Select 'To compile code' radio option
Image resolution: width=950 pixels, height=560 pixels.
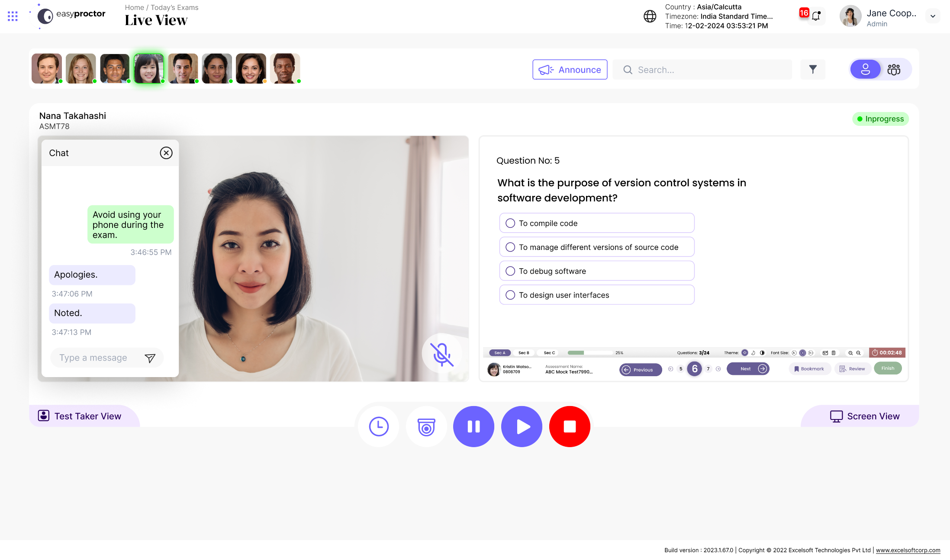[510, 223]
